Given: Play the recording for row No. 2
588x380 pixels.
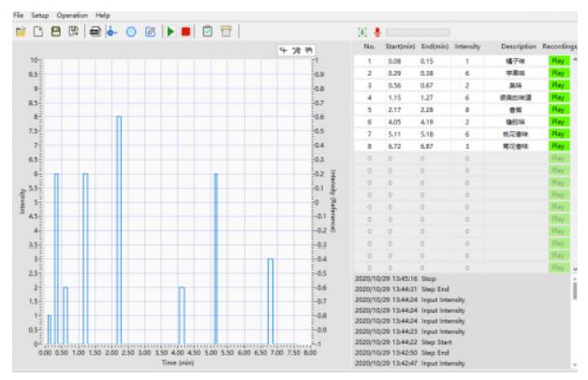Looking at the screenshot, I should click(x=558, y=73).
